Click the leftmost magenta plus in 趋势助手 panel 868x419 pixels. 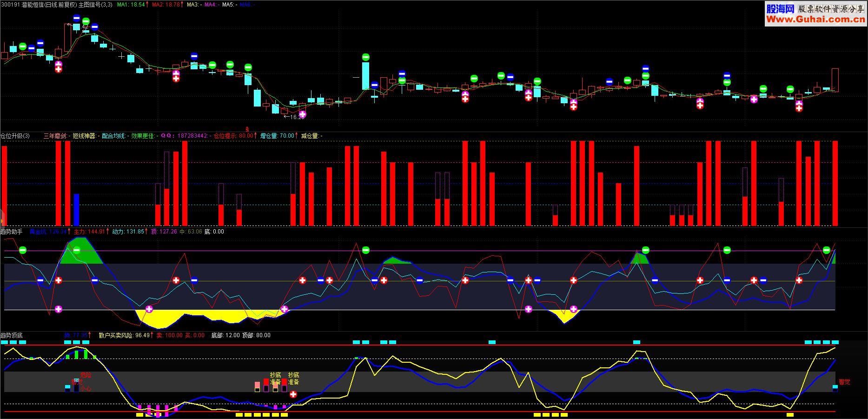click(x=59, y=309)
